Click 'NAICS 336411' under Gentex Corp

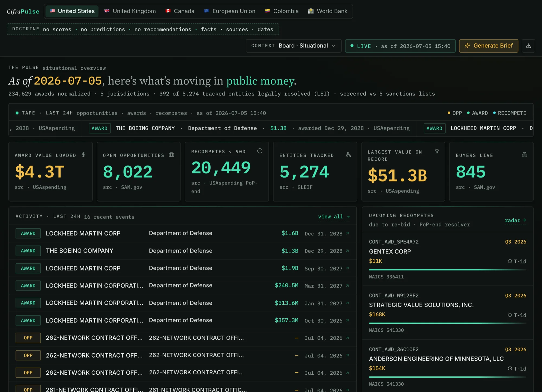pyautogui.click(x=386, y=277)
